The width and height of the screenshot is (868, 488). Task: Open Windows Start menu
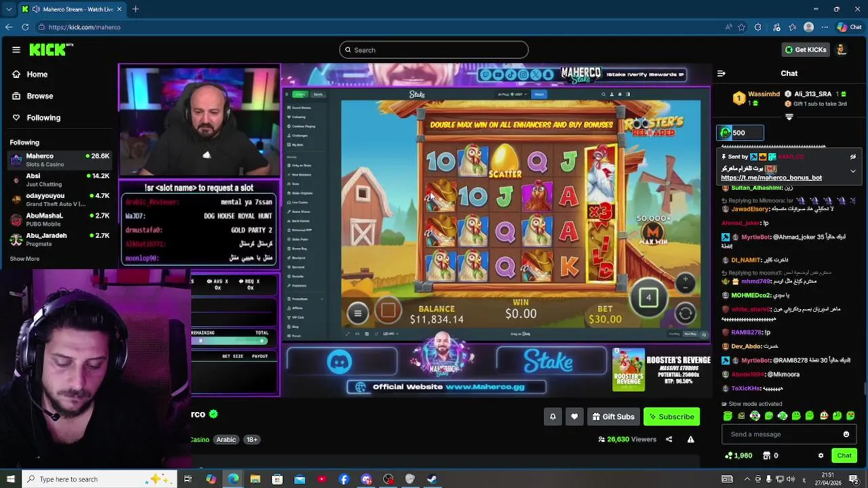(10, 479)
